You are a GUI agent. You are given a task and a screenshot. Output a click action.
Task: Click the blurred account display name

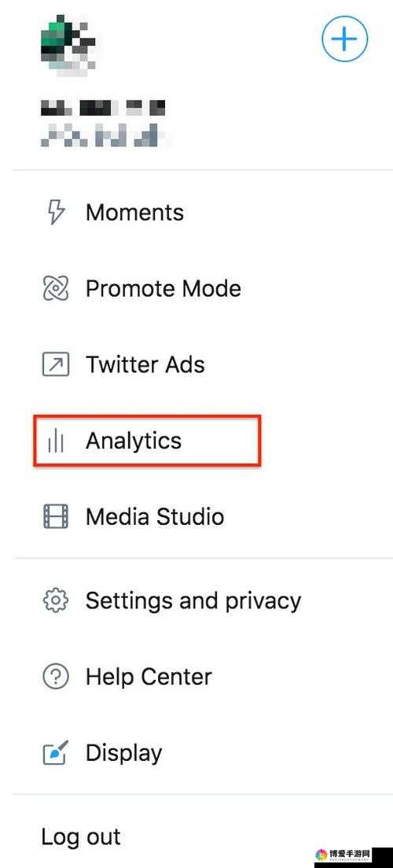pos(103,107)
